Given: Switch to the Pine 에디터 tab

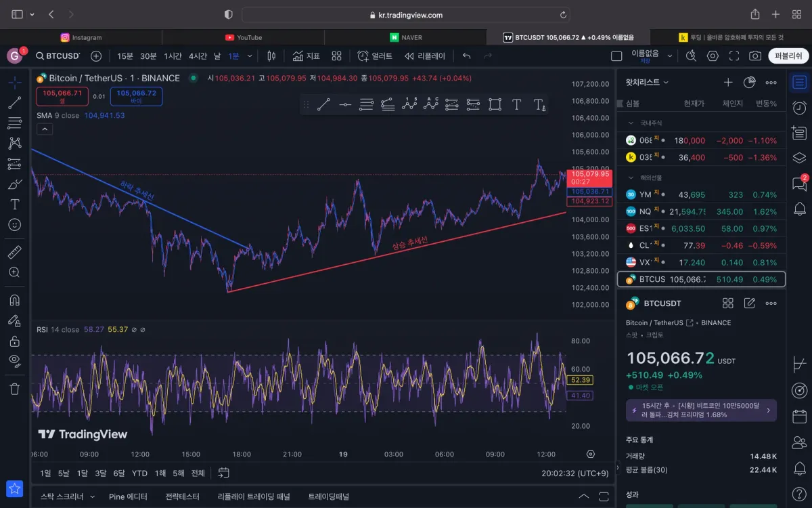Looking at the screenshot, I should pyautogui.click(x=128, y=496).
